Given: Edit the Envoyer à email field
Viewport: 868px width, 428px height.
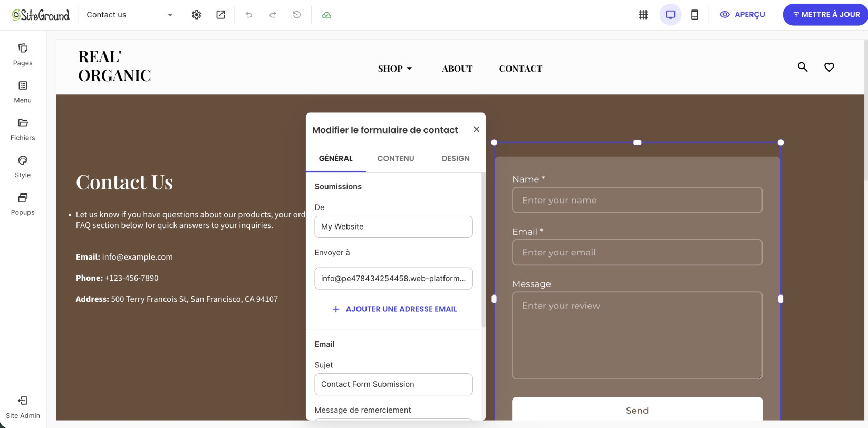Looking at the screenshot, I should click(x=393, y=279).
